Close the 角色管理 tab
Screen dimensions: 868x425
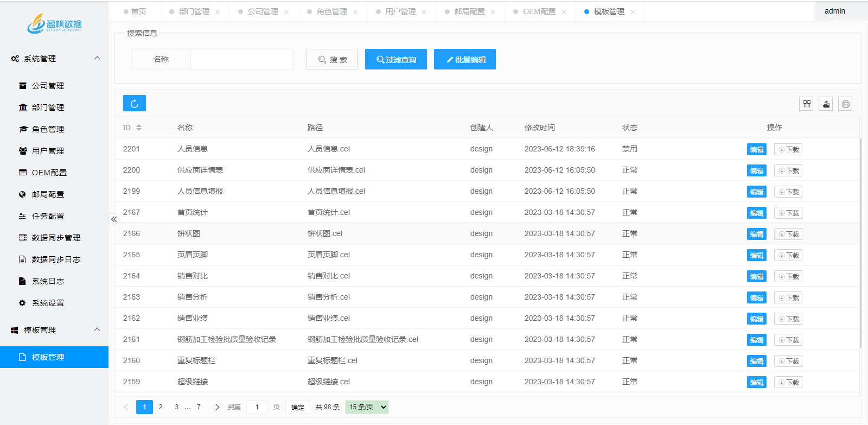click(355, 12)
